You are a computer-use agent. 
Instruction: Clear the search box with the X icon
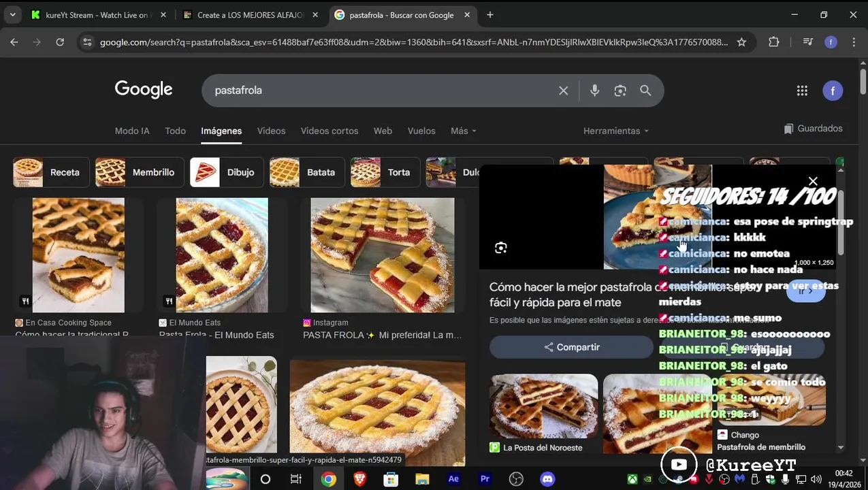click(563, 91)
